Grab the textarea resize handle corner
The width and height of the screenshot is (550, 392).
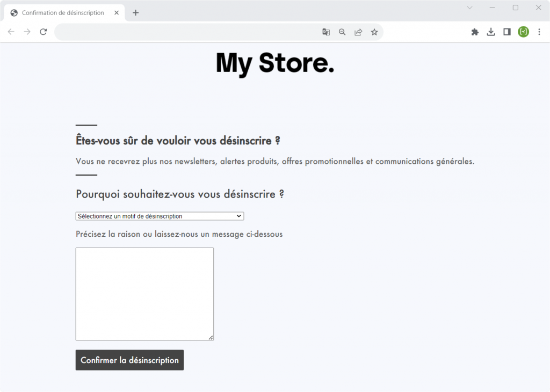(x=211, y=337)
